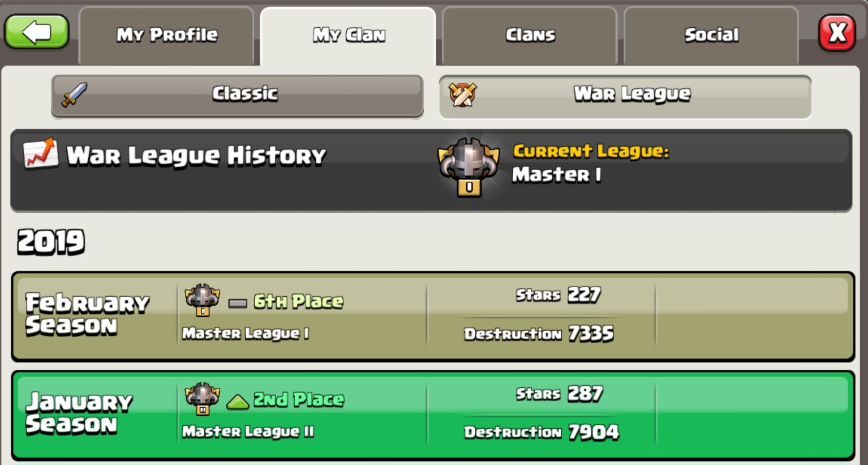Switch to the Clans tab
Screen dimensions: 868x465
click(x=530, y=35)
